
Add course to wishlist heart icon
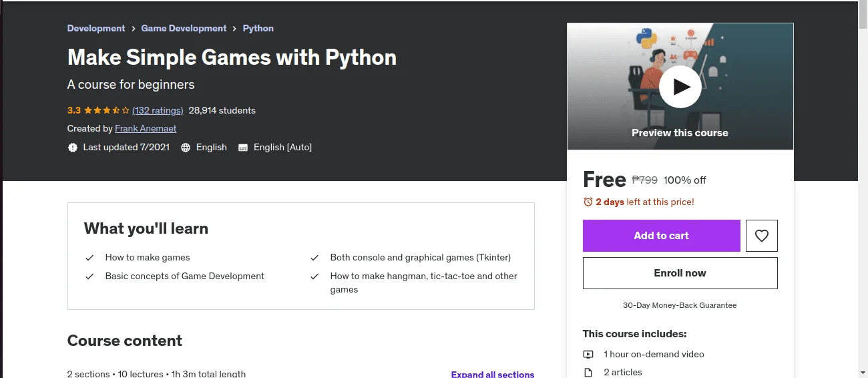coord(762,236)
